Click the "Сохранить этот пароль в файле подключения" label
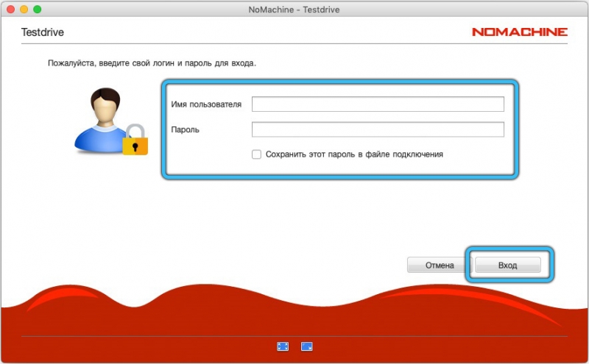 point(354,154)
